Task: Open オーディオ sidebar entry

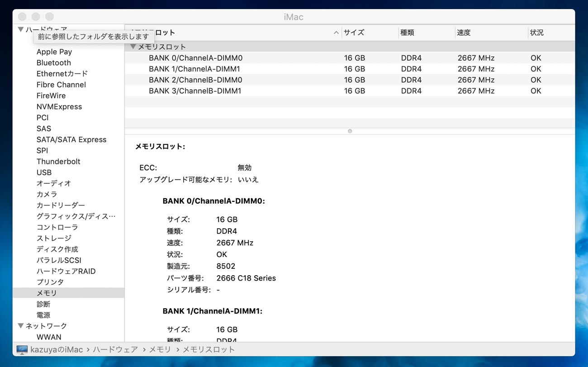Action: tap(54, 183)
